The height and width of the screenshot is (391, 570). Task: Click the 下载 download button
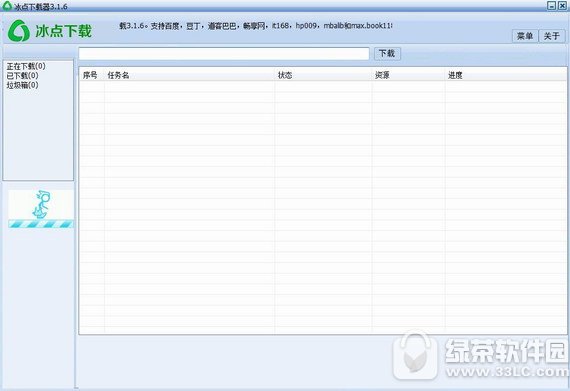[387, 53]
